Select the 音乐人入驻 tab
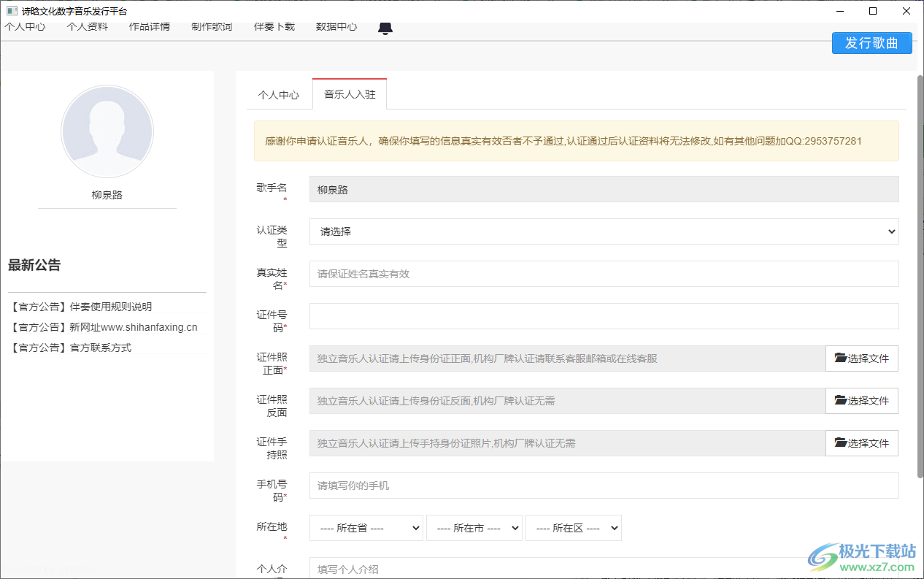The image size is (924, 579). click(x=349, y=93)
